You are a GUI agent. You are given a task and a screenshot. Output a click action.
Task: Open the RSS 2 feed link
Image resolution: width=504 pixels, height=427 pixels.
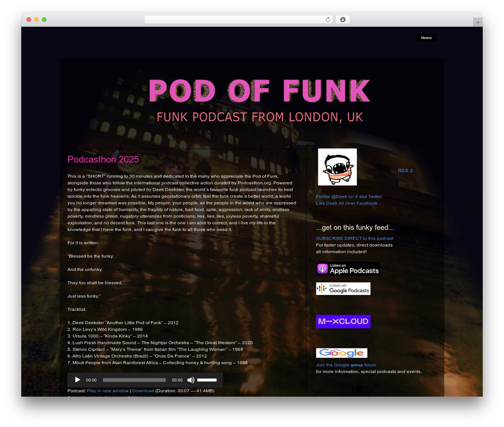(x=405, y=171)
